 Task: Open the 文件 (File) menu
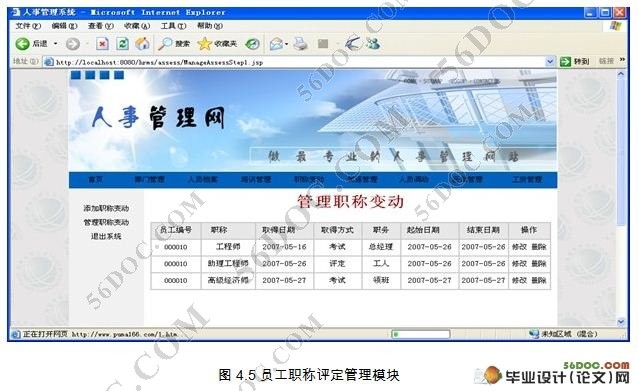(x=28, y=26)
